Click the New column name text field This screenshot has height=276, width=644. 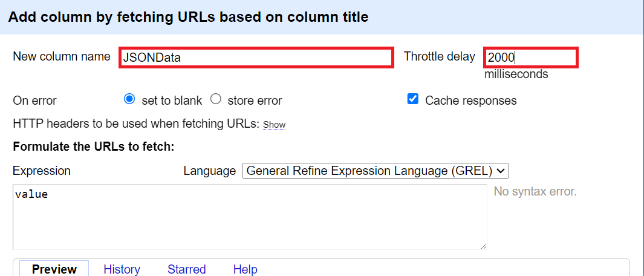pos(256,58)
